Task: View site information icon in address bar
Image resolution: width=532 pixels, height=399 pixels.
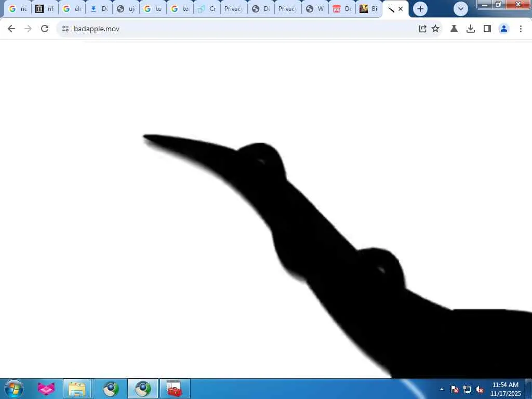Action: [x=65, y=29]
